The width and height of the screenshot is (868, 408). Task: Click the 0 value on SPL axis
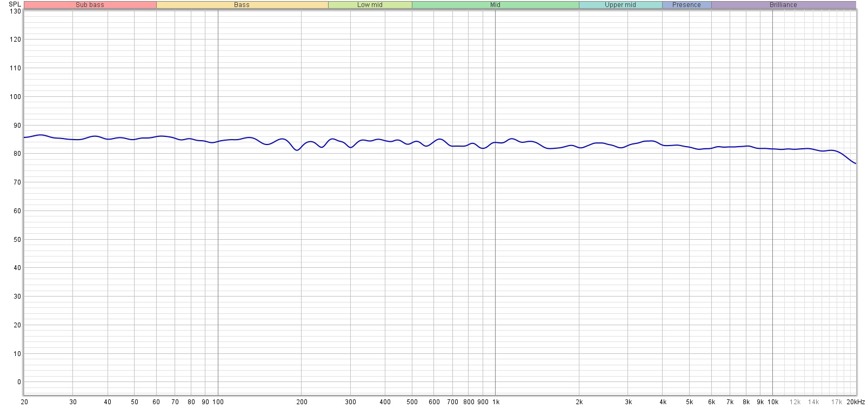pyautogui.click(x=19, y=382)
